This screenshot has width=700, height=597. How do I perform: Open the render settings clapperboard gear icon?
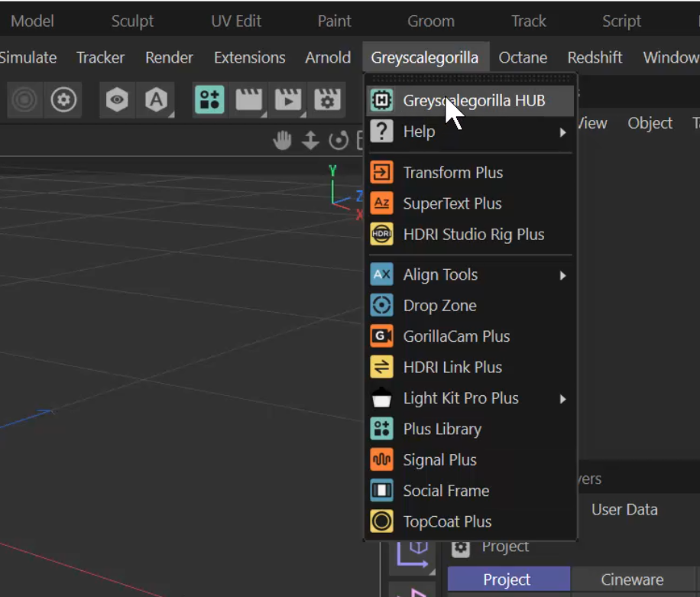(x=327, y=99)
